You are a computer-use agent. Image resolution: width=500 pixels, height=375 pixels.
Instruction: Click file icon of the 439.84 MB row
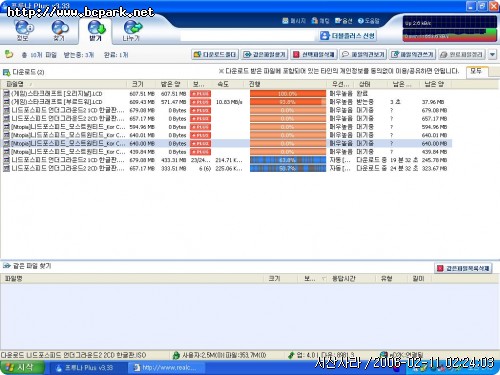(x=6, y=152)
